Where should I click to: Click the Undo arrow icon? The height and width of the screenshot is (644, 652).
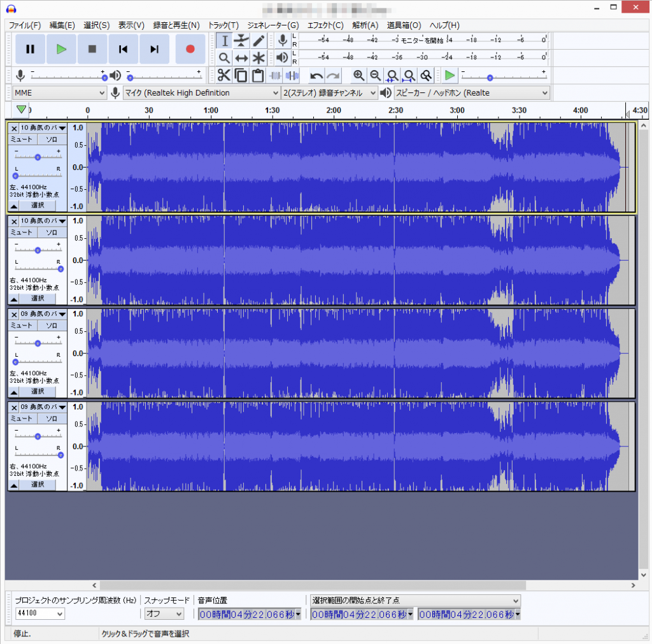[x=316, y=76]
